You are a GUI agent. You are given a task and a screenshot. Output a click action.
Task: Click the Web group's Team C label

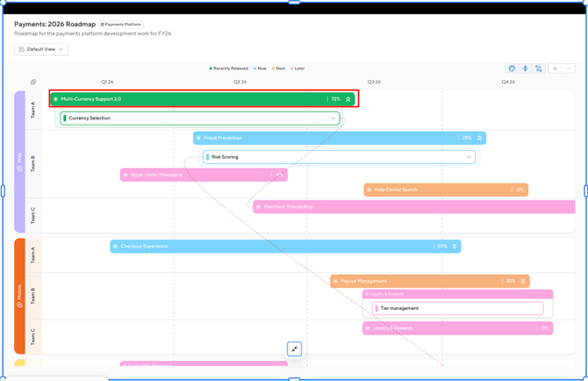click(33, 216)
